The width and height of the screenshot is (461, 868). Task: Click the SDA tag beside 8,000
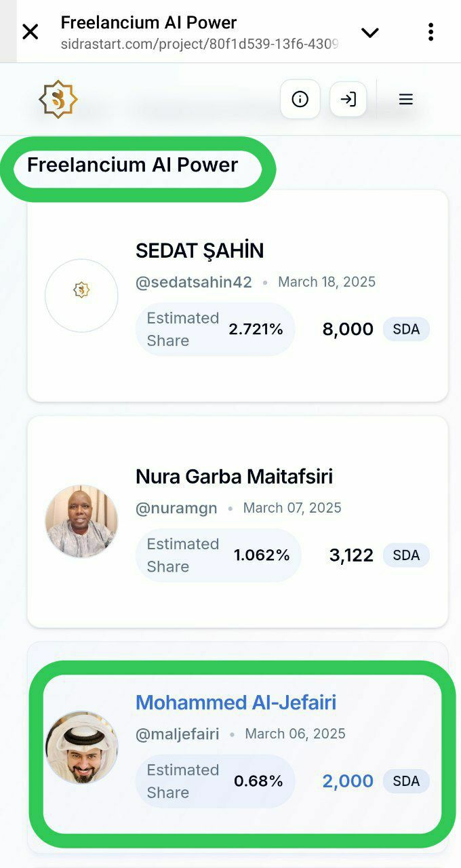point(406,330)
